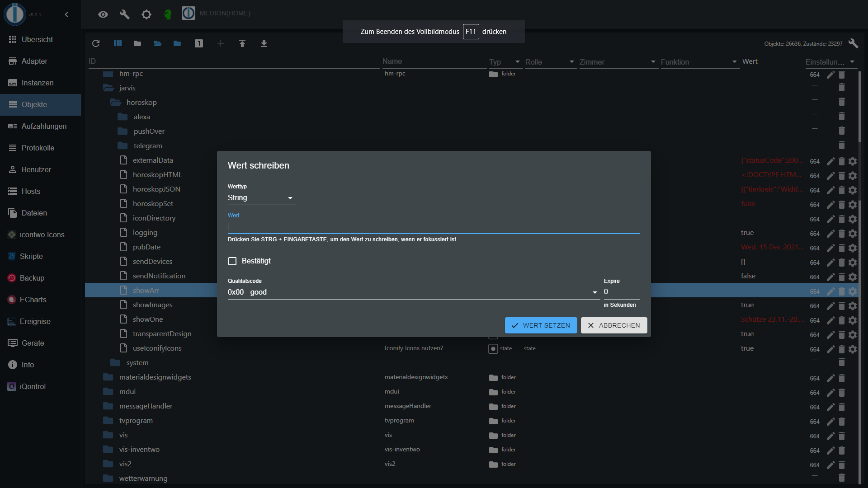This screenshot has height=488, width=868.
Task: Click the upload objects (arrow up) icon
Action: coord(242,43)
